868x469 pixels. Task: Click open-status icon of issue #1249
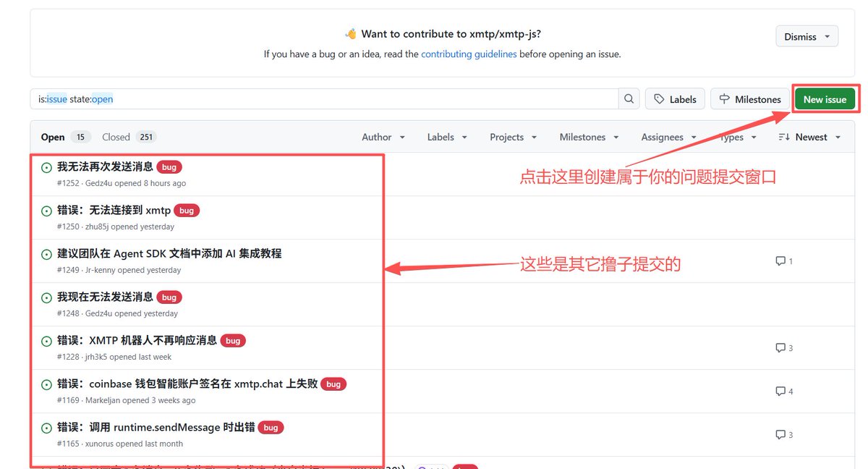coord(46,254)
